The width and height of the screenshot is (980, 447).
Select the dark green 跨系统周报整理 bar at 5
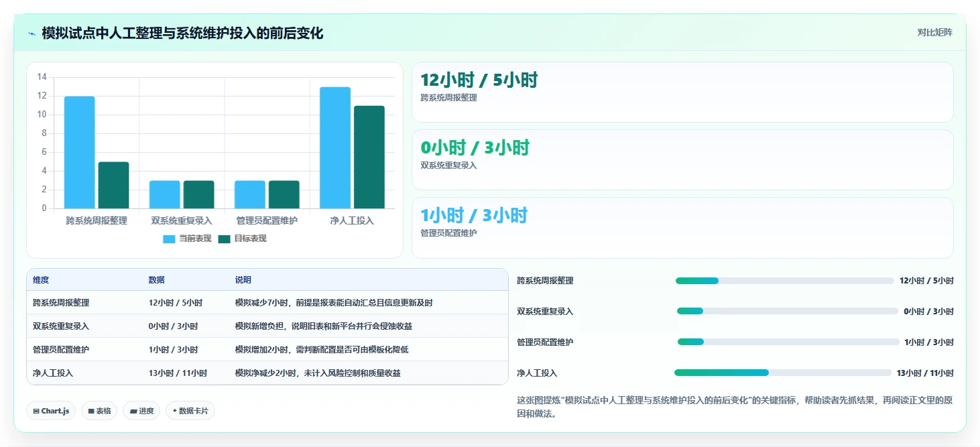point(113,185)
